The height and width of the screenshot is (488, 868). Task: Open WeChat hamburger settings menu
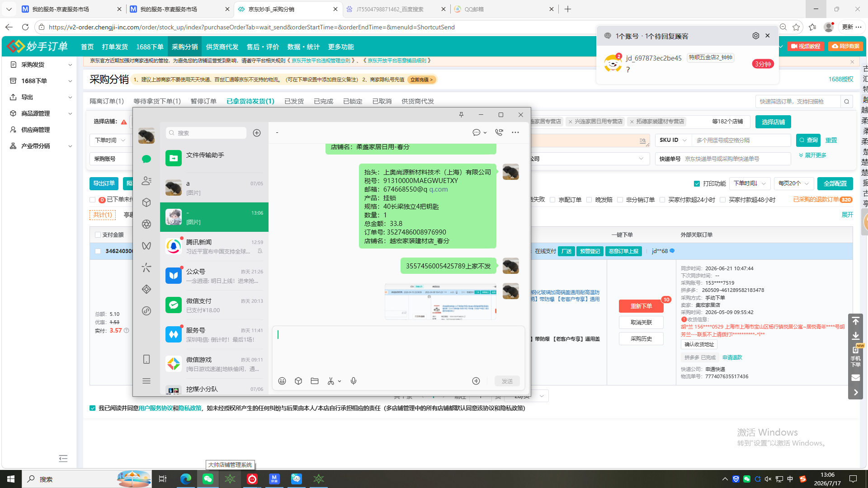tap(146, 381)
